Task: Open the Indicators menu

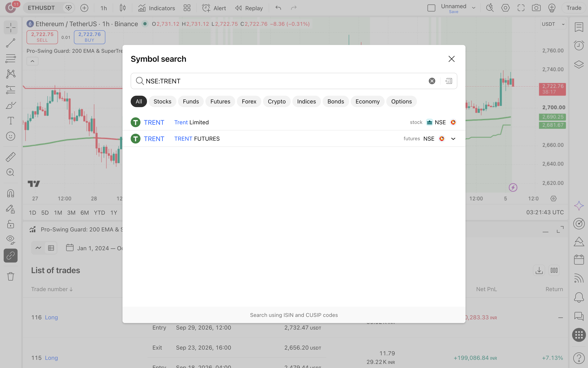Action: pyautogui.click(x=156, y=8)
